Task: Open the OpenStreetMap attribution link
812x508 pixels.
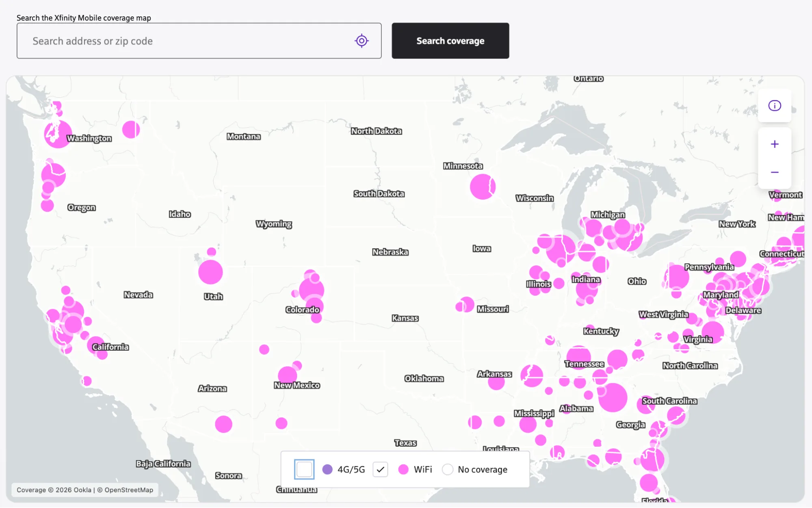Action: click(x=129, y=490)
